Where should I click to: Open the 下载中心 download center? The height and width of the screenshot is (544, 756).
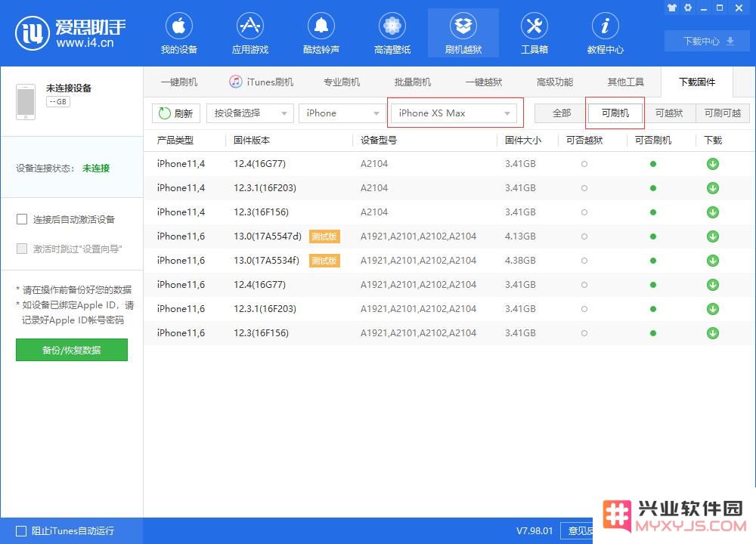[708, 41]
